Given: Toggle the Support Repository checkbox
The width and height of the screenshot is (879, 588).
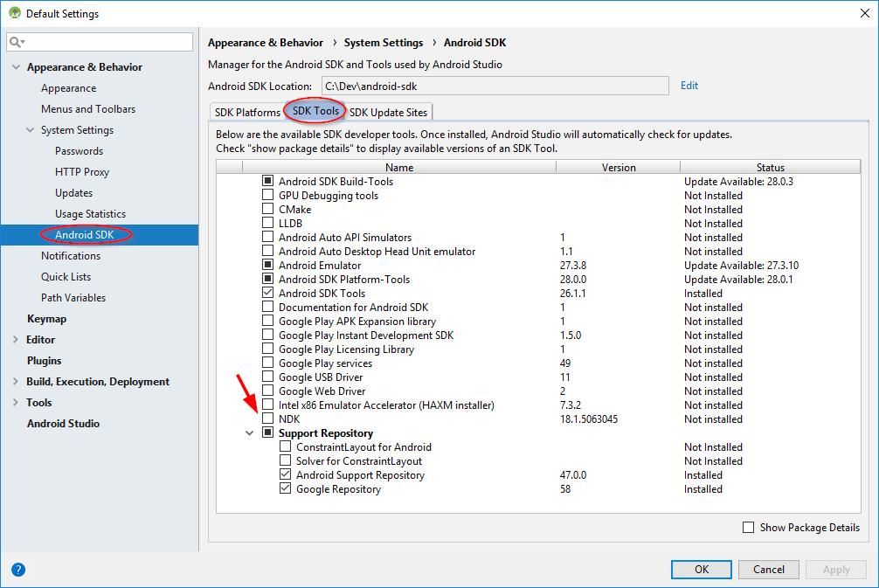Looking at the screenshot, I should pyautogui.click(x=267, y=432).
